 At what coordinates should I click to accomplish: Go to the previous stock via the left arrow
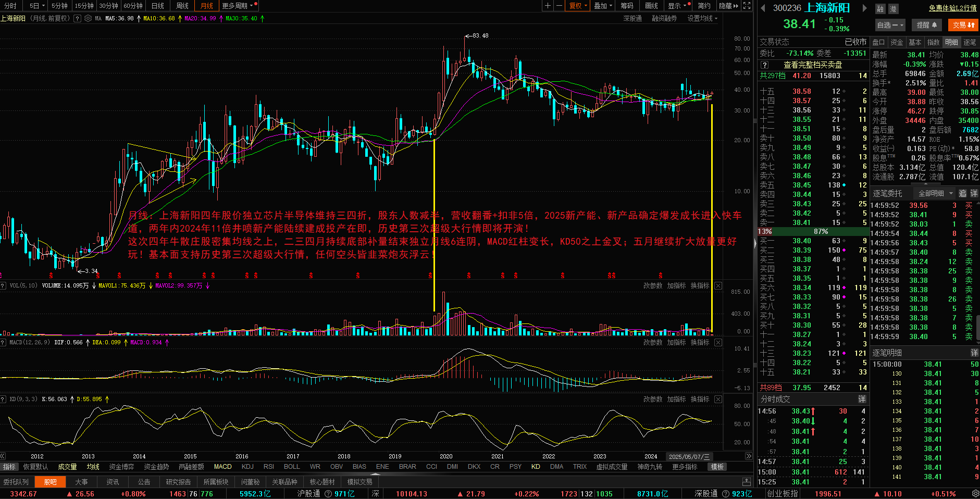[763, 8]
